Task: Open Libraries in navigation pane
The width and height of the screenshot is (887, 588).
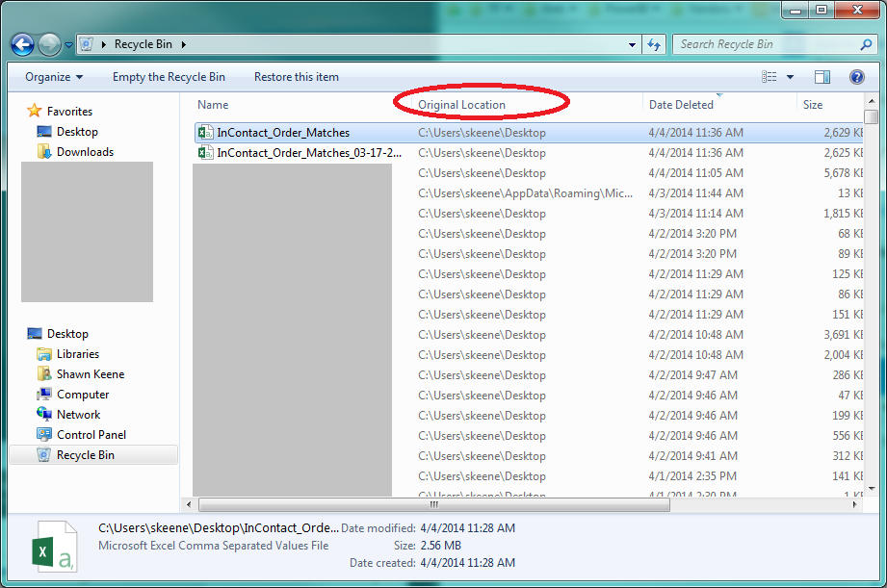Action: point(78,354)
